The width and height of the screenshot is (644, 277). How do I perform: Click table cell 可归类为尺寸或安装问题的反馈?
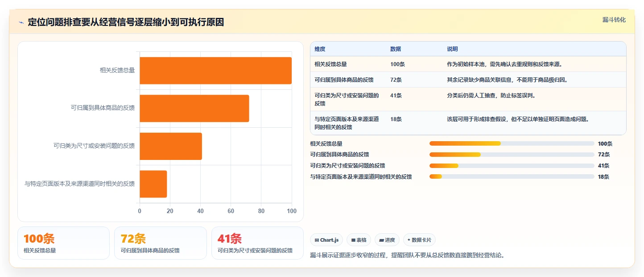click(x=347, y=100)
